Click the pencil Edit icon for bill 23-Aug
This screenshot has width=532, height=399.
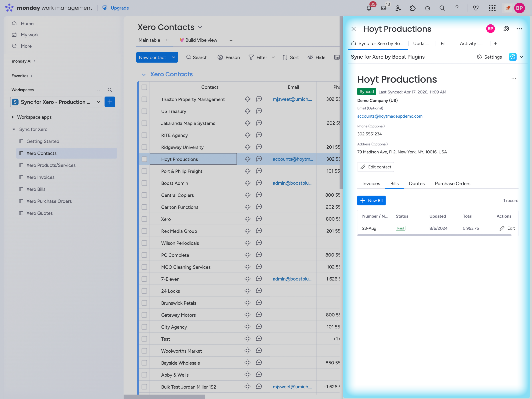(502, 228)
